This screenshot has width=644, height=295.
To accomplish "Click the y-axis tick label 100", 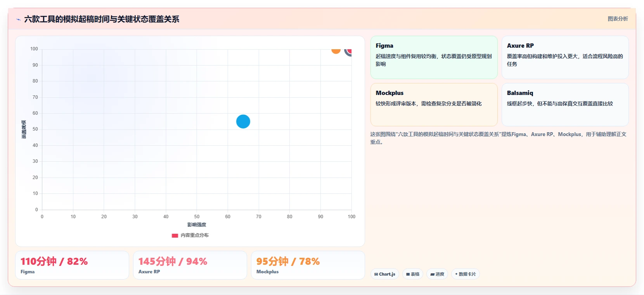I will (34, 49).
